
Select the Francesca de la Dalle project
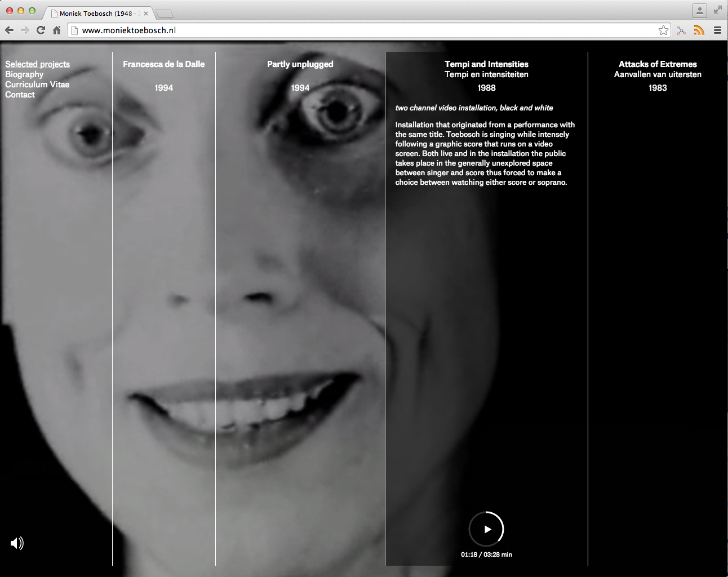[x=163, y=64]
